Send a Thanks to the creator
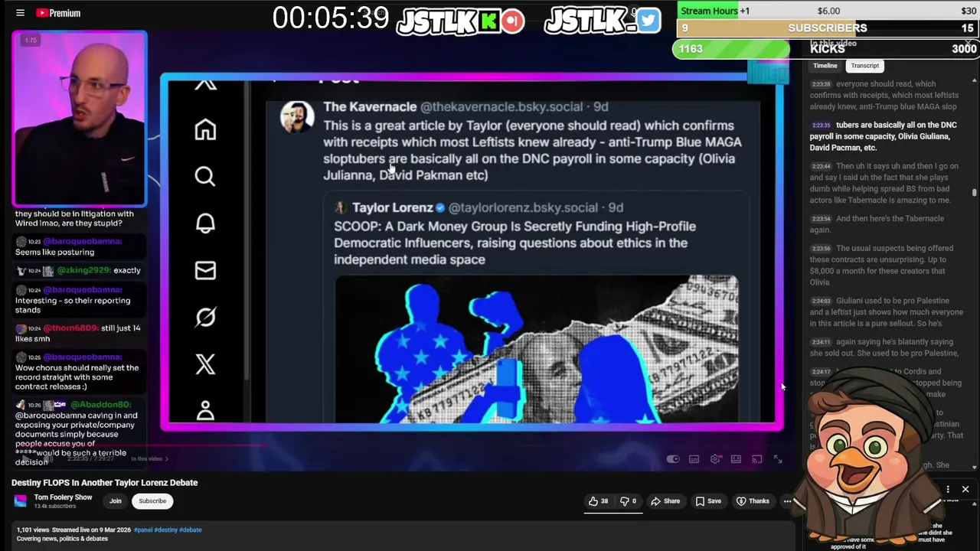This screenshot has height=551, width=980. [752, 501]
